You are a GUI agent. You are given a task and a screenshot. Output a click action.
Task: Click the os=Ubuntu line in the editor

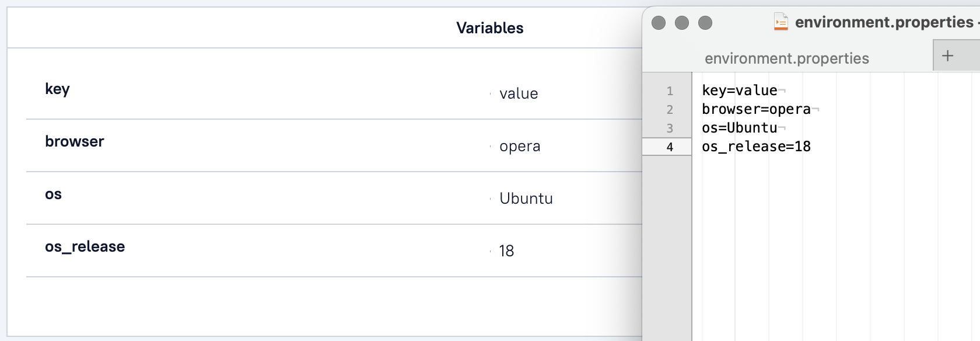(x=738, y=128)
